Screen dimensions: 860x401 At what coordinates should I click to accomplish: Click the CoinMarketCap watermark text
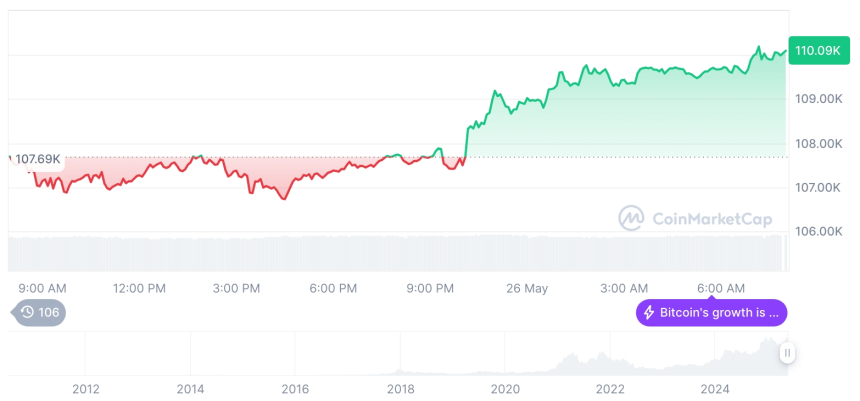coord(712,217)
